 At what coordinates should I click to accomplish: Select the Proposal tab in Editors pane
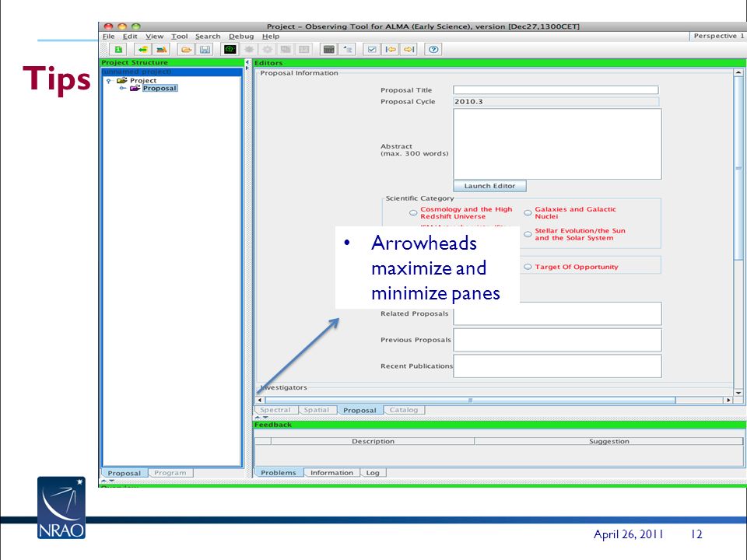pos(359,410)
